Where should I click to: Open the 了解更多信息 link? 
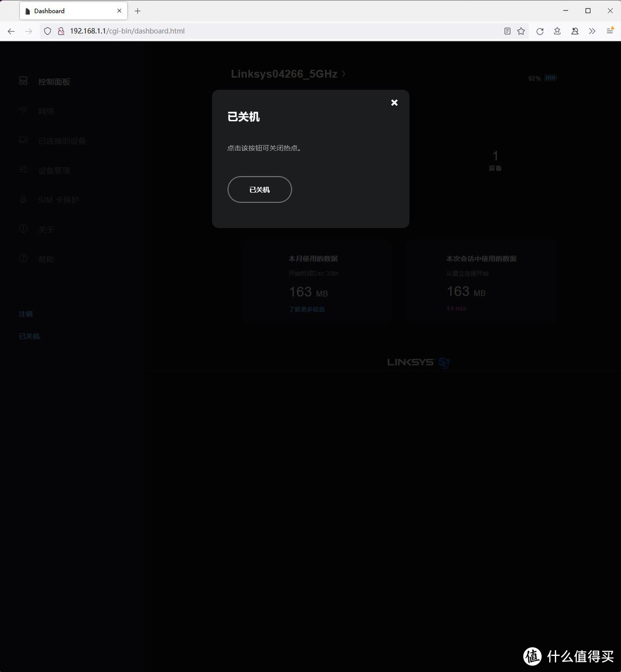tap(306, 309)
